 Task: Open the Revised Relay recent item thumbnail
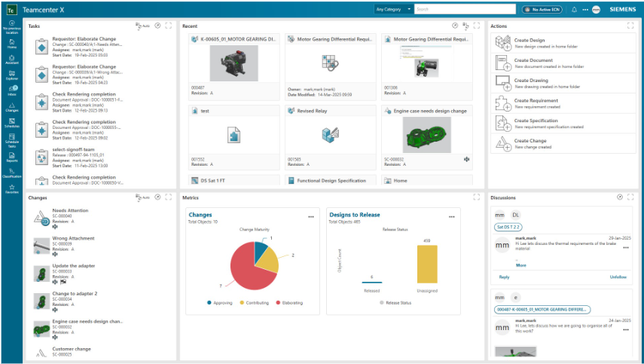330,135
